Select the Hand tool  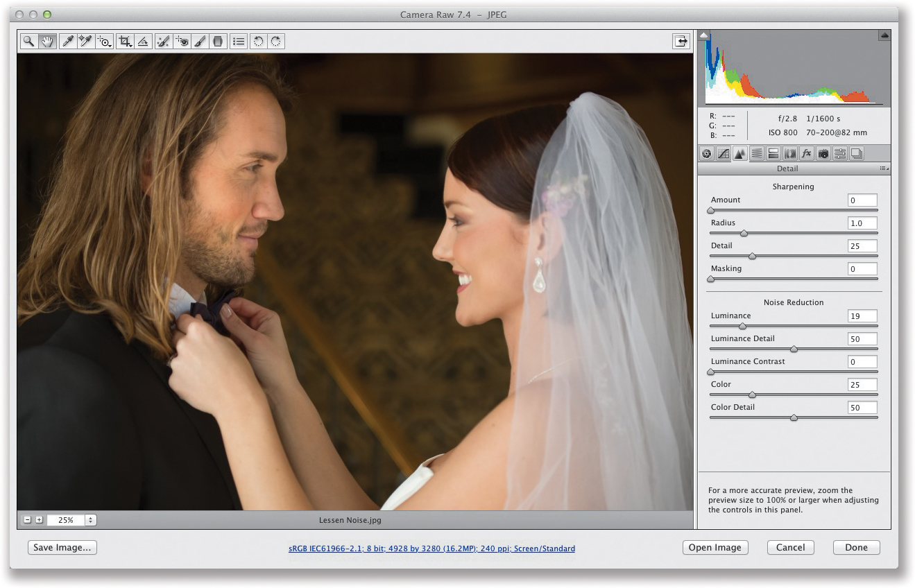click(x=47, y=42)
